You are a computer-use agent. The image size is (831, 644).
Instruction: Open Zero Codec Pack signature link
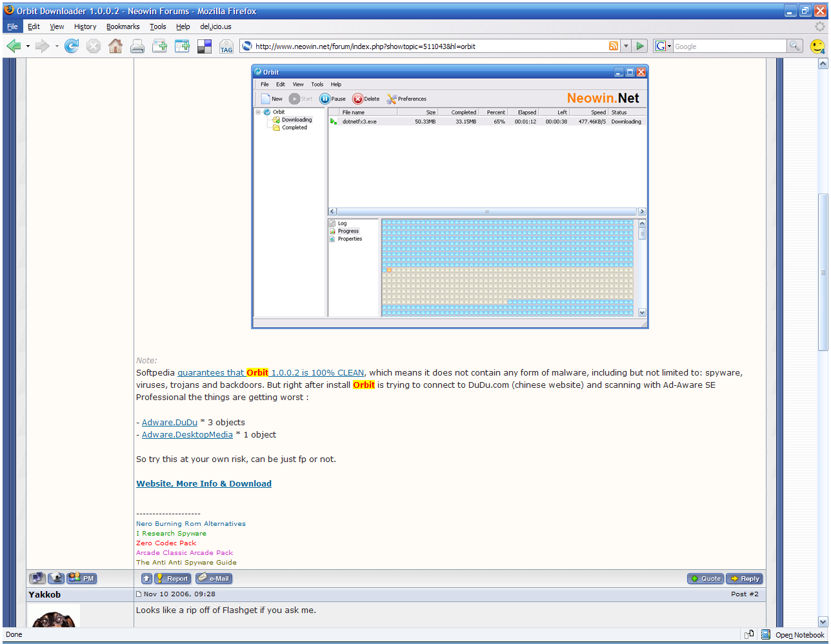[166, 543]
